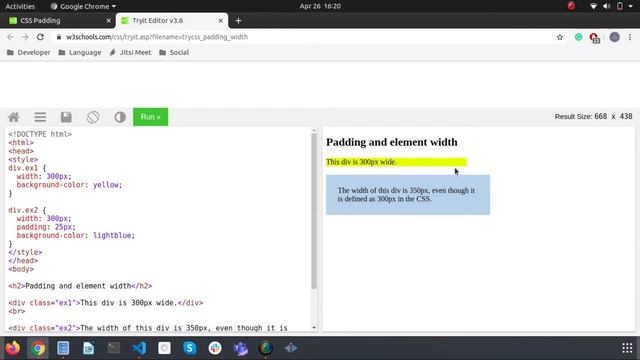
Task: Open Wi-Fi network indicator
Action: click(593, 6)
